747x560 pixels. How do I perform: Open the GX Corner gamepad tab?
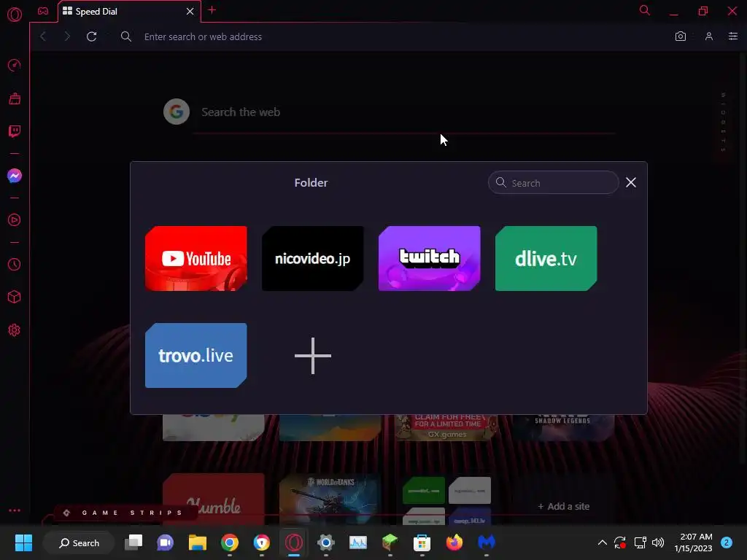(x=43, y=11)
